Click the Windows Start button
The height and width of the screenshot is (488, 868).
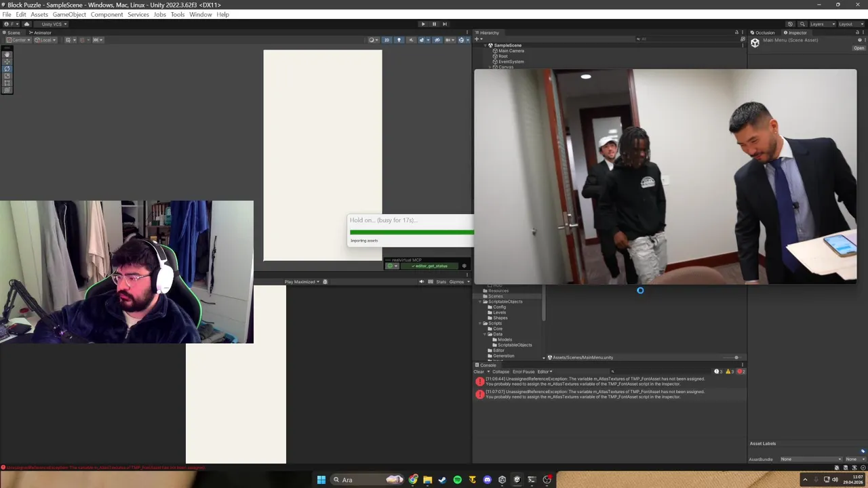[x=321, y=480]
